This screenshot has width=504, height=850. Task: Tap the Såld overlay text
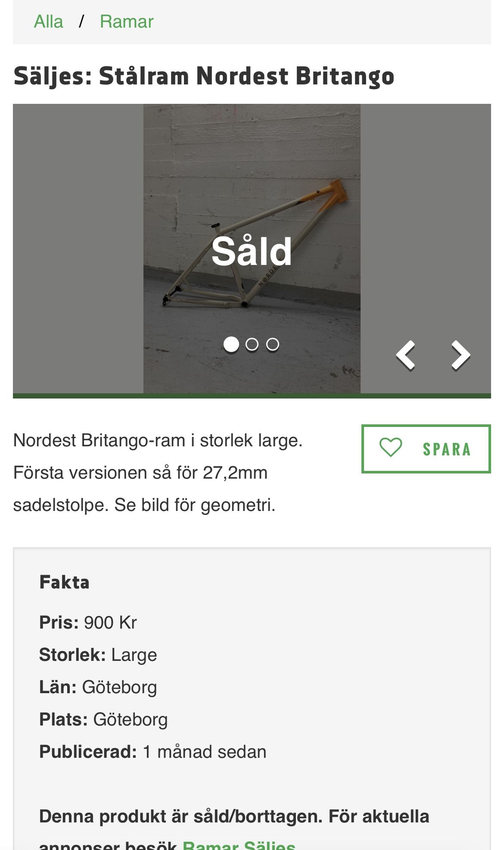252,251
